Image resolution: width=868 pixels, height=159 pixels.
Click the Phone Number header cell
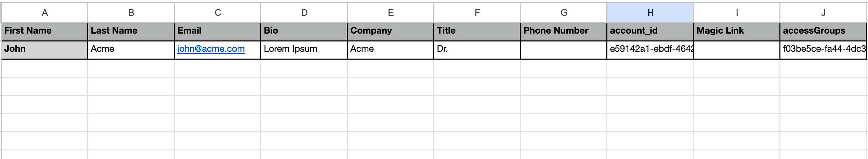pyautogui.click(x=564, y=31)
